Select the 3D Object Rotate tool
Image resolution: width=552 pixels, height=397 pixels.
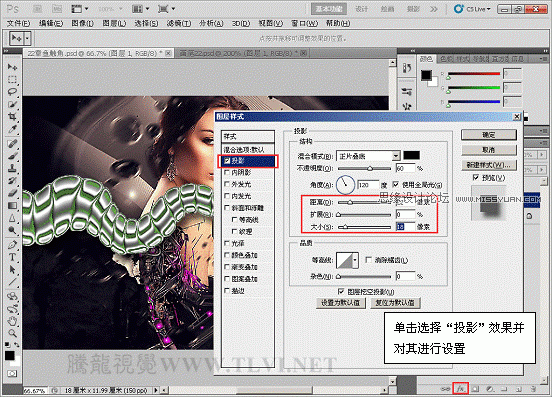(x=12, y=296)
